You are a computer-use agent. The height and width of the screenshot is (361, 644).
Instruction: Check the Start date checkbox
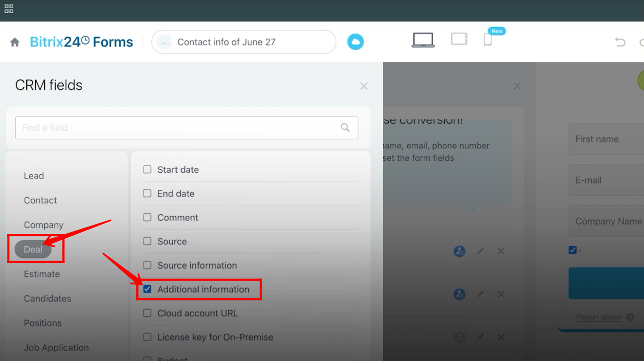[x=147, y=169]
